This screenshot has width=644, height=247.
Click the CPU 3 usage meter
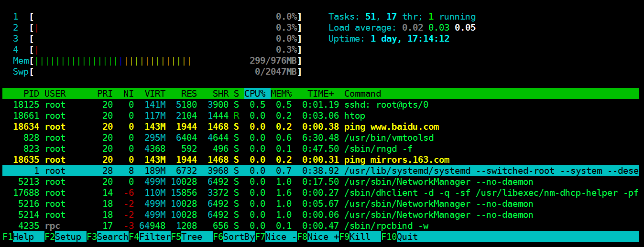[x=158, y=39]
